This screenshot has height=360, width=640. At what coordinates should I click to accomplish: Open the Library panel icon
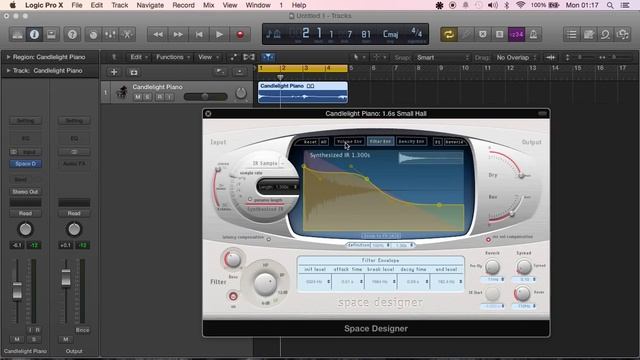(x=18, y=35)
